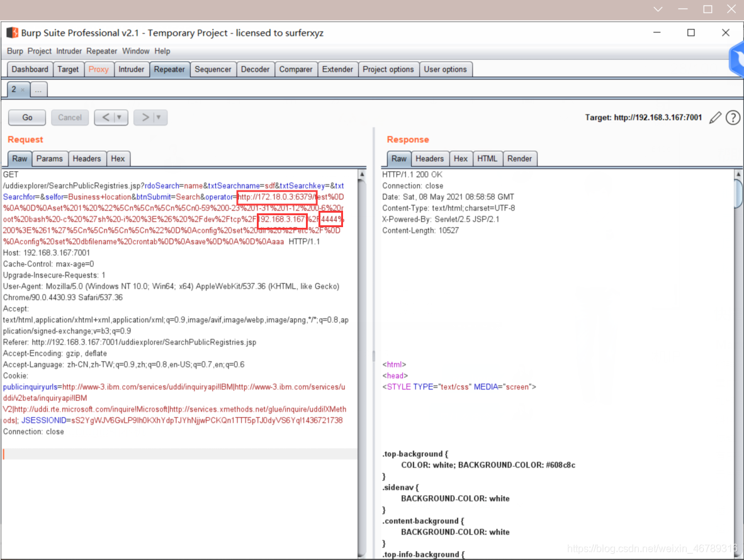744x560 pixels.
Task: Click the request pane scroll-up arrow
Action: [362, 174]
